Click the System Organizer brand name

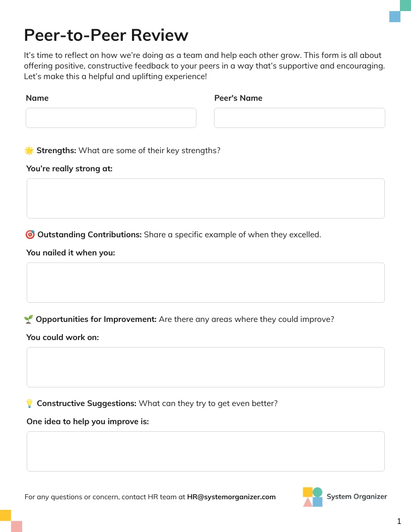357,497
